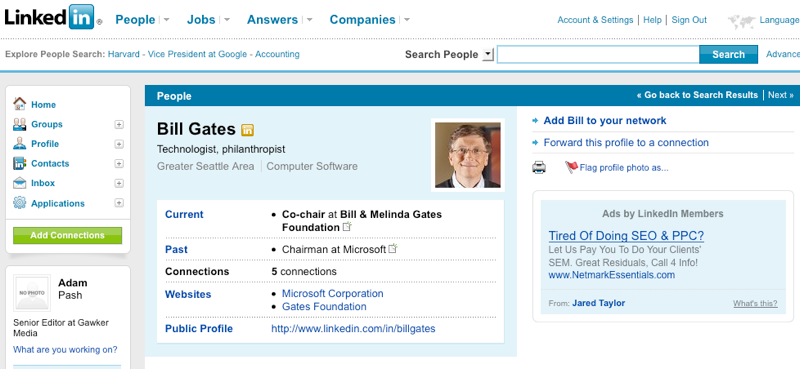Click the Contacts address book icon
This screenshot has height=369, width=800.
pyautogui.click(x=19, y=163)
